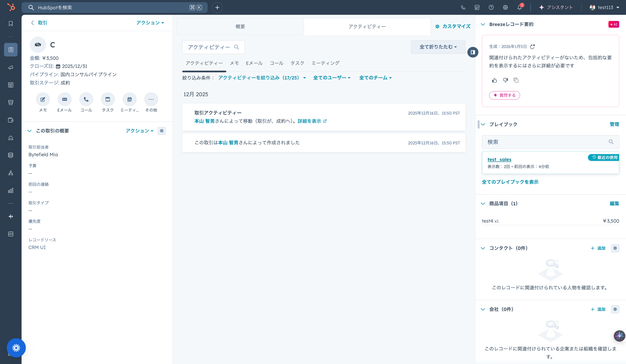Click the 質問する button
Image resolution: width=626 pixels, height=364 pixels.
[504, 95]
